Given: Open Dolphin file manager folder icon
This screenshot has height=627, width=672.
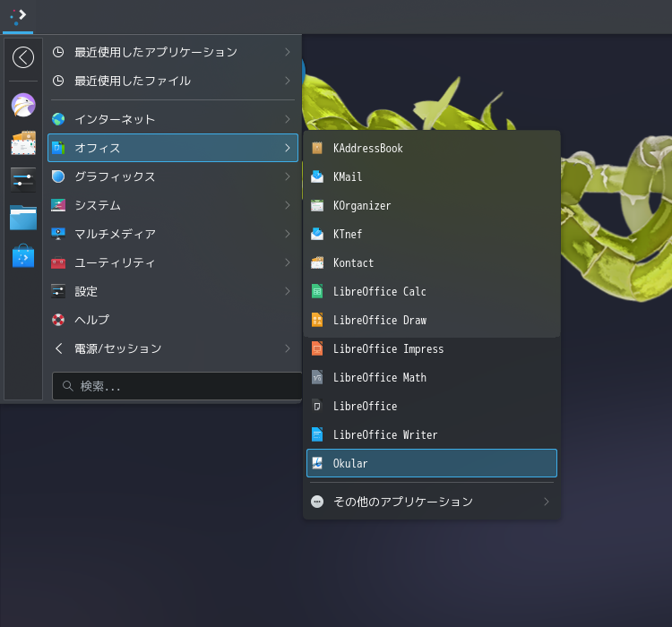Looking at the screenshot, I should (23, 218).
